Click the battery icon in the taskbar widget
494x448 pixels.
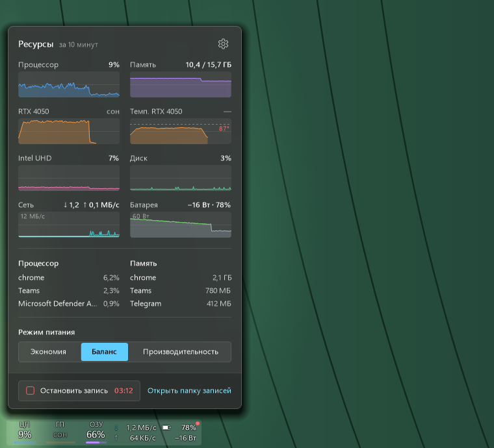[x=166, y=428]
